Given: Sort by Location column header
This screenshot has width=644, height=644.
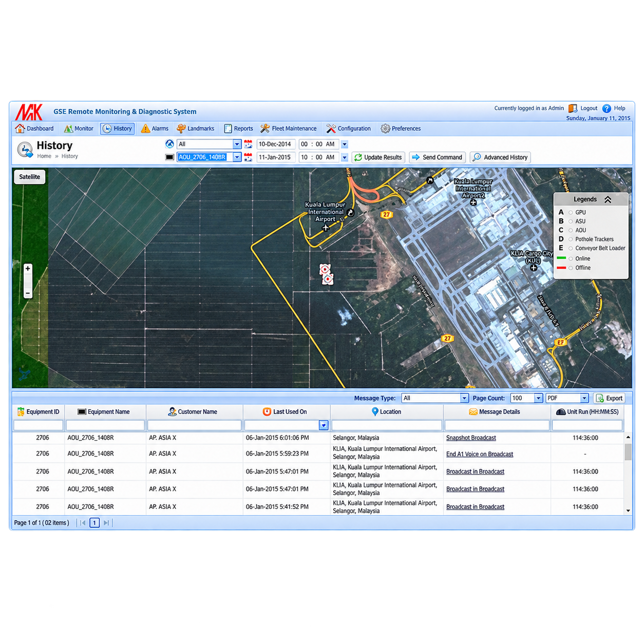Looking at the screenshot, I should 386,412.
